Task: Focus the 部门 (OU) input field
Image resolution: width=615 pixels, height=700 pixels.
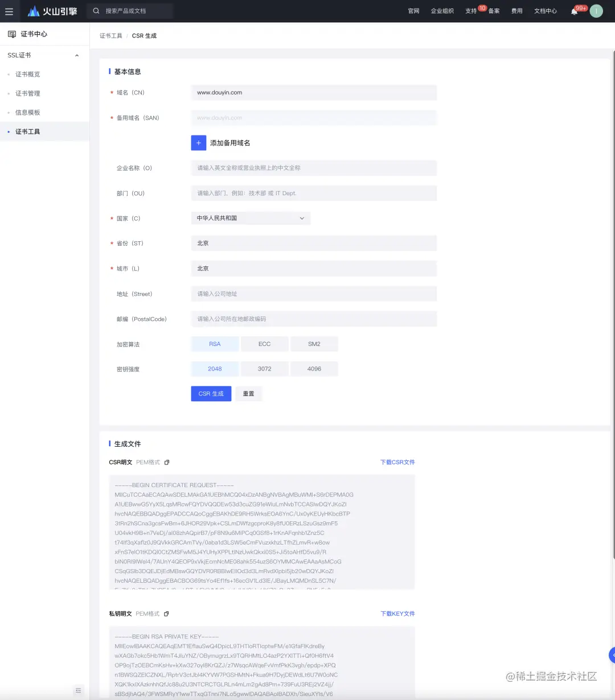Action: tap(314, 193)
